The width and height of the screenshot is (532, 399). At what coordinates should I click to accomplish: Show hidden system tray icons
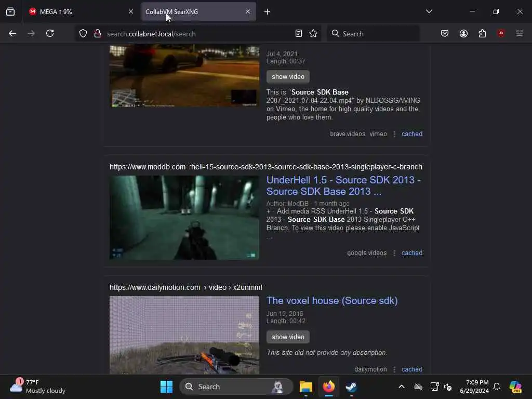pyautogui.click(x=402, y=387)
